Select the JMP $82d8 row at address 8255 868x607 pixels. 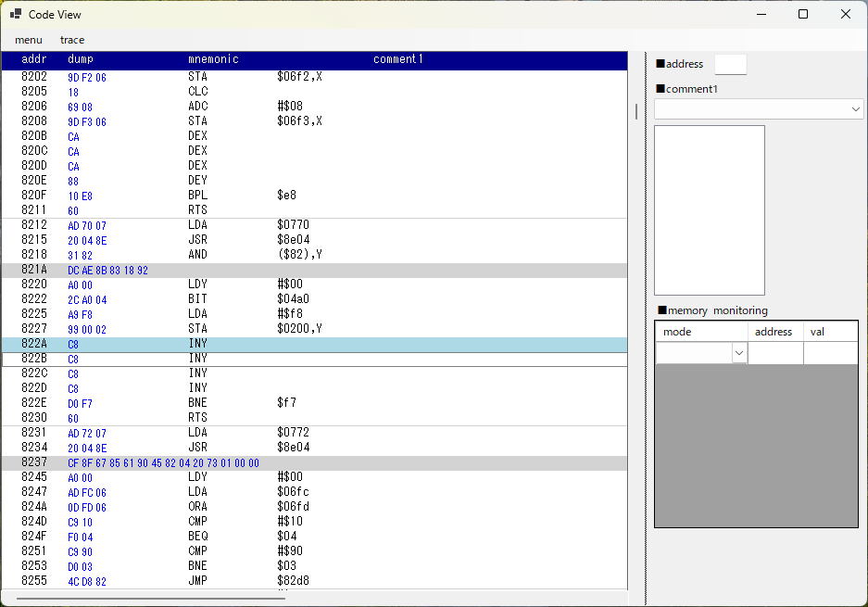click(x=278, y=581)
